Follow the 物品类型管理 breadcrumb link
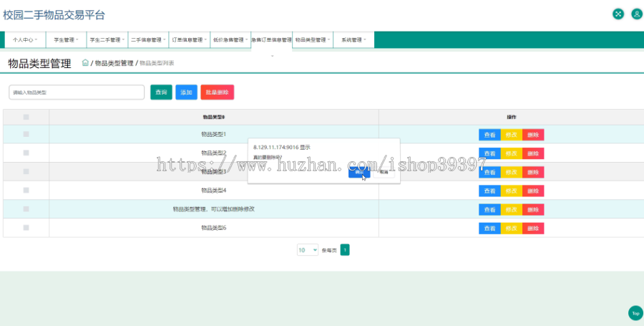The image size is (644, 326). 114,63
